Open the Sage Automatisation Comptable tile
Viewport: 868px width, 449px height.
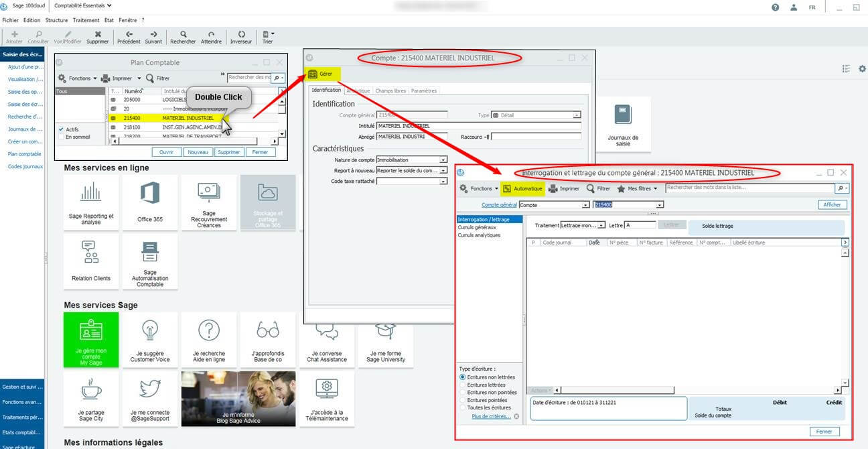click(x=150, y=261)
